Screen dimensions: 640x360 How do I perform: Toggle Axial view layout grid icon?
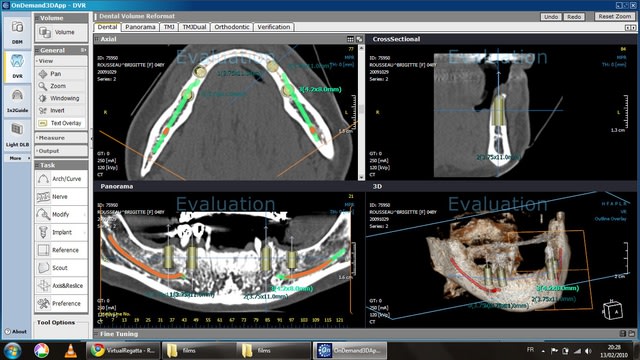(350, 39)
